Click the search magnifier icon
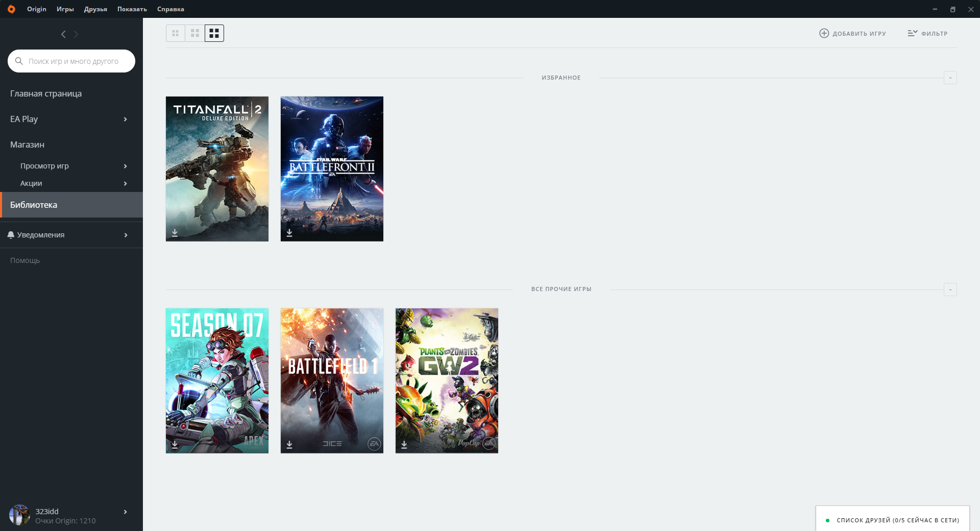This screenshot has height=531, width=980. point(19,61)
